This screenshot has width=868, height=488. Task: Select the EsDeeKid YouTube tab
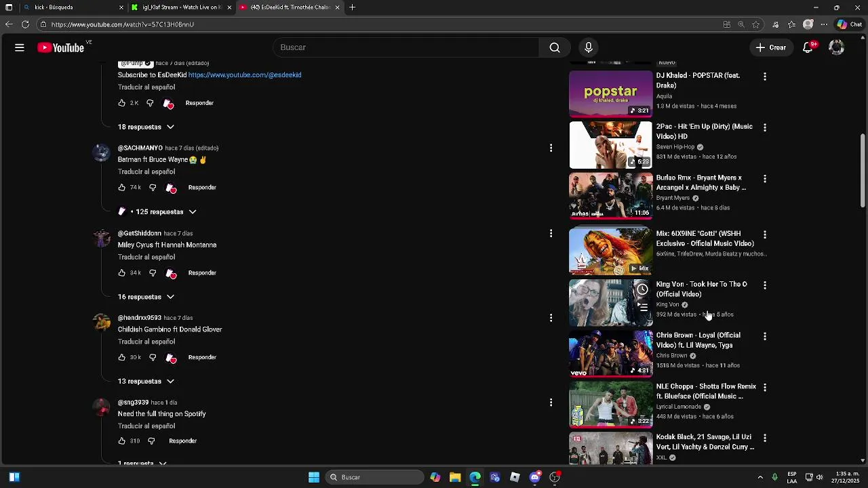[290, 7]
